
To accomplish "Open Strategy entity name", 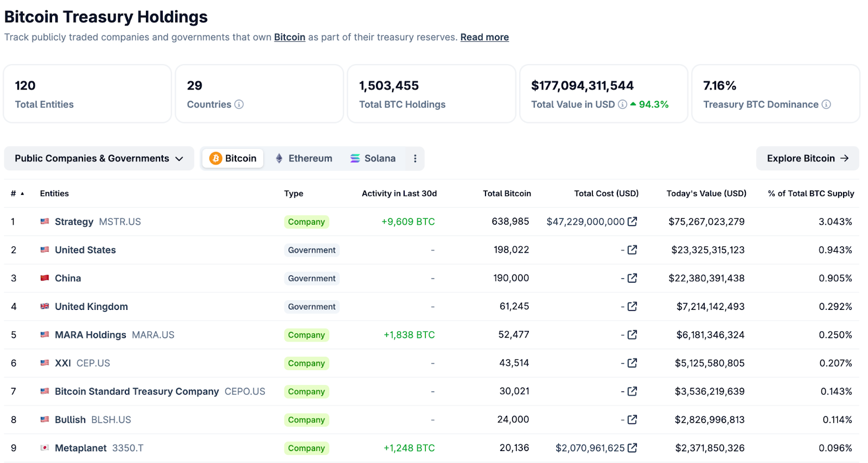I will (74, 221).
